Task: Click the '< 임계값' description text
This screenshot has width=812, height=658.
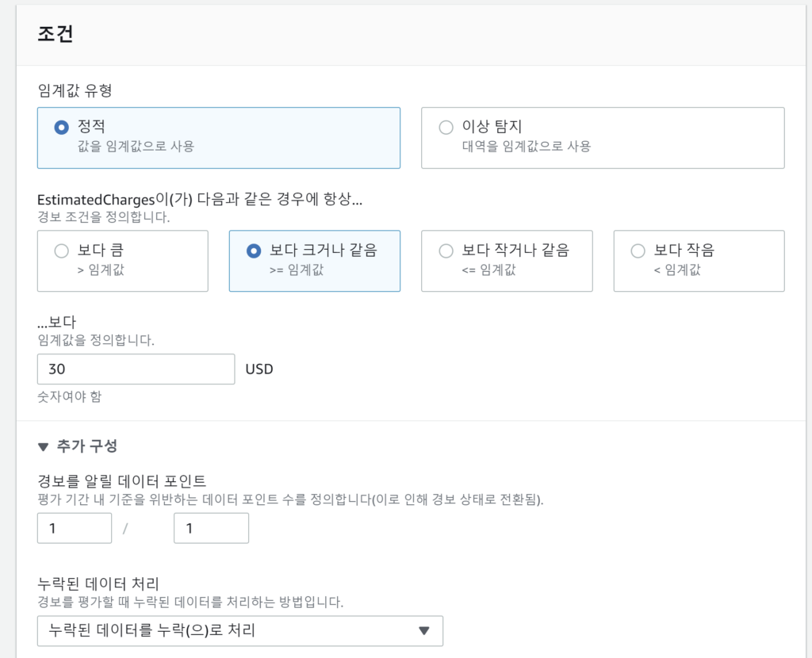Action: pos(676,270)
